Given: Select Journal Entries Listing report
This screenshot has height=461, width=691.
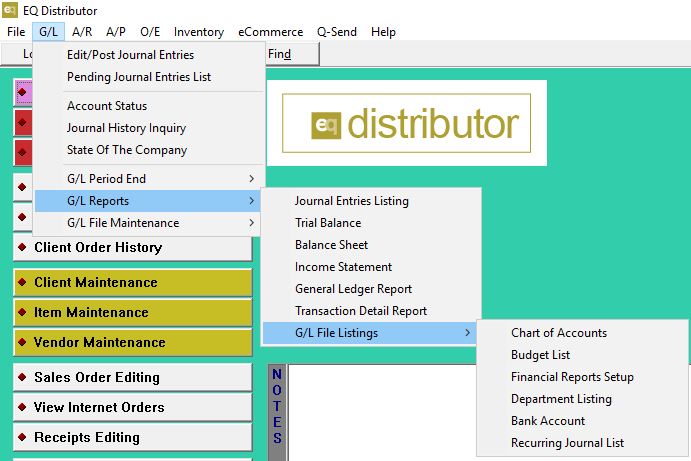Looking at the screenshot, I should pos(371,201).
